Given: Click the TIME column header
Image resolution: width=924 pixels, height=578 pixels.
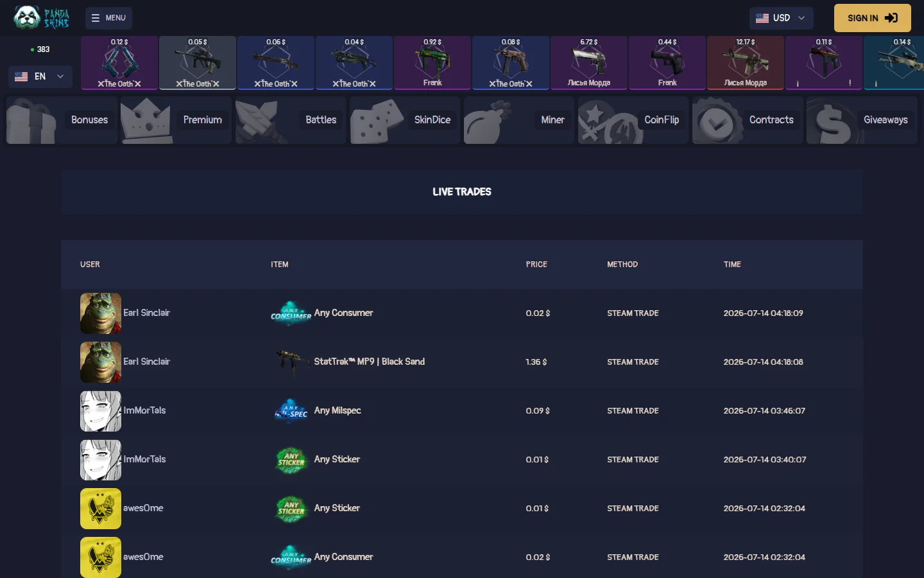Looking at the screenshot, I should (x=732, y=265).
